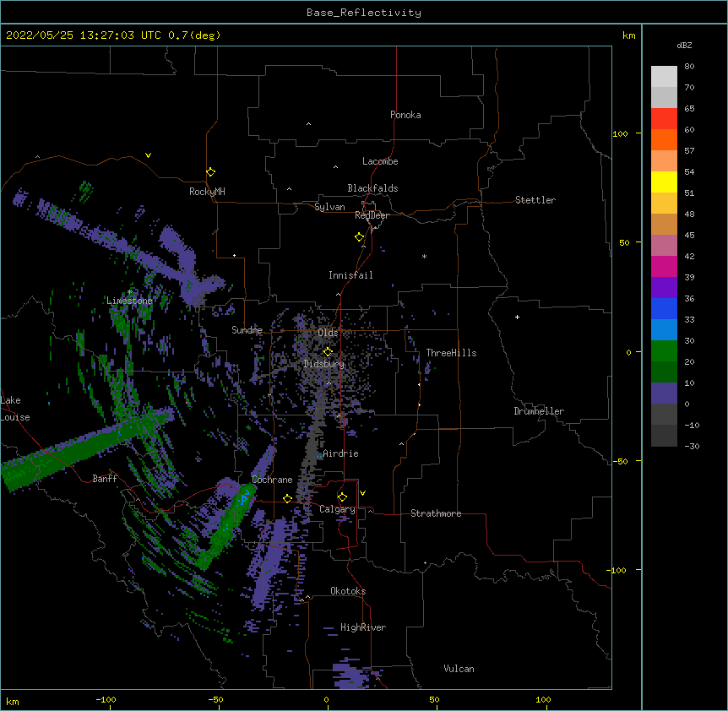This screenshot has height=711, width=728.
Task: Click the Lacombe town label
Action: (x=380, y=161)
